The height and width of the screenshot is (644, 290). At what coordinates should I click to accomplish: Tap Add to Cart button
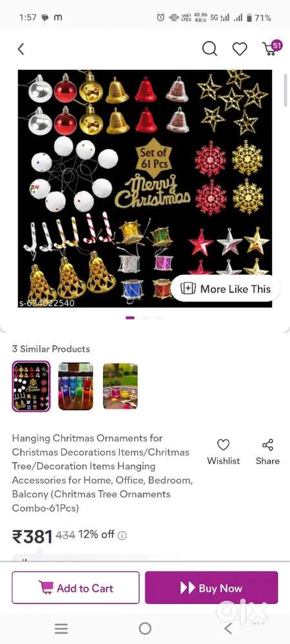pos(75,588)
